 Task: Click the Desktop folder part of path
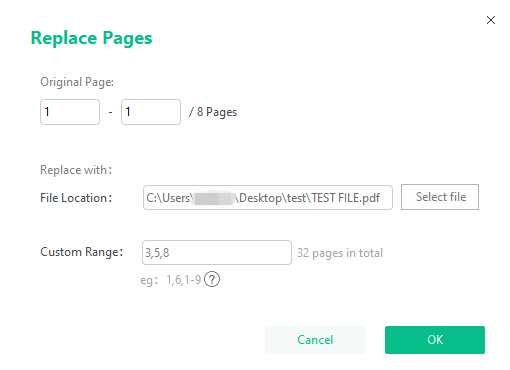point(260,198)
